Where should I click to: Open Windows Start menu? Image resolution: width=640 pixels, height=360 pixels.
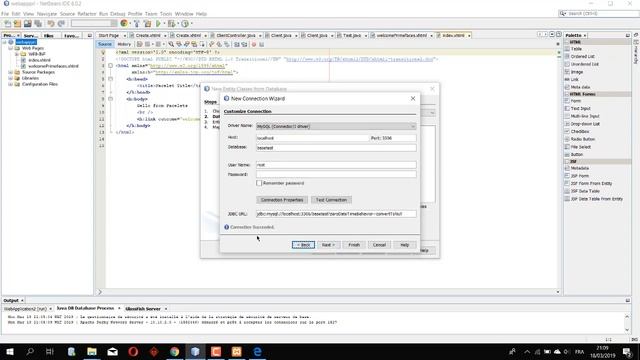[x=9, y=351]
